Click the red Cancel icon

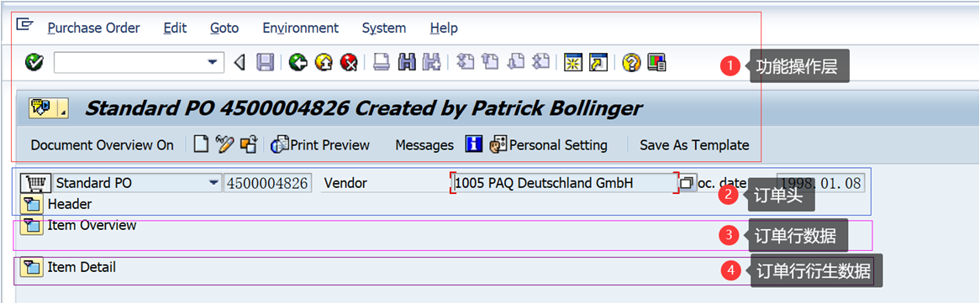348,62
